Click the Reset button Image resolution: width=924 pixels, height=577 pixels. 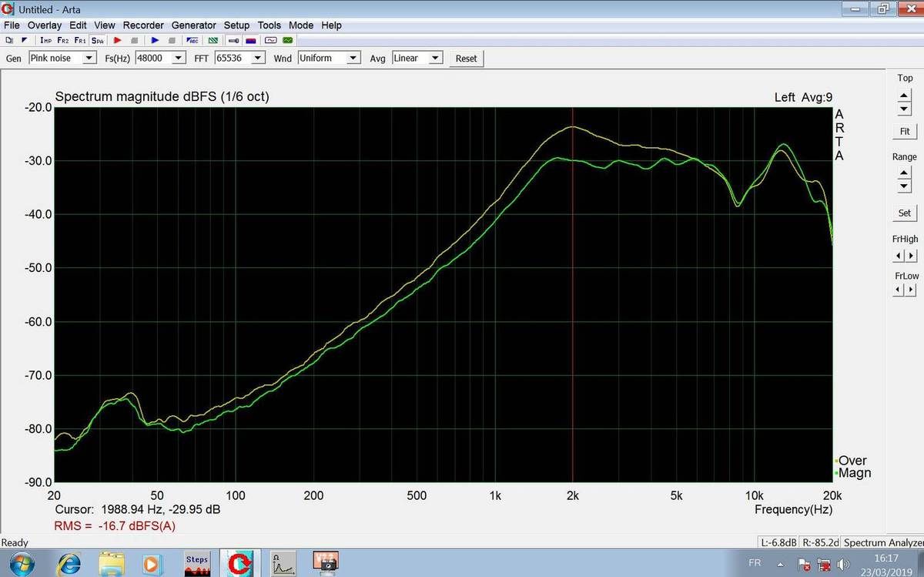(x=466, y=59)
